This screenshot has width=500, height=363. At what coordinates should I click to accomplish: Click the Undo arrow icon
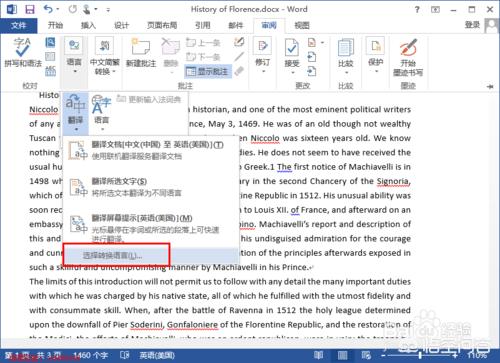click(49, 9)
